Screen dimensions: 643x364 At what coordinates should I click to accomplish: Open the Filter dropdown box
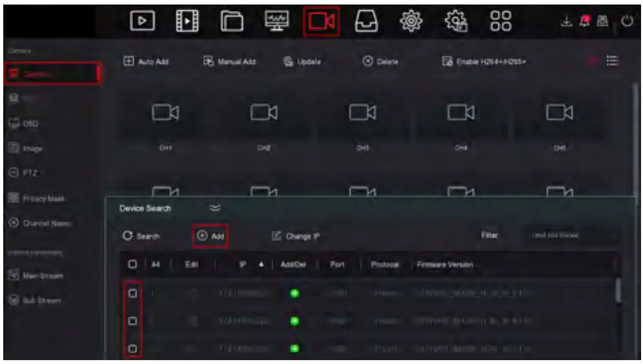coord(572,236)
